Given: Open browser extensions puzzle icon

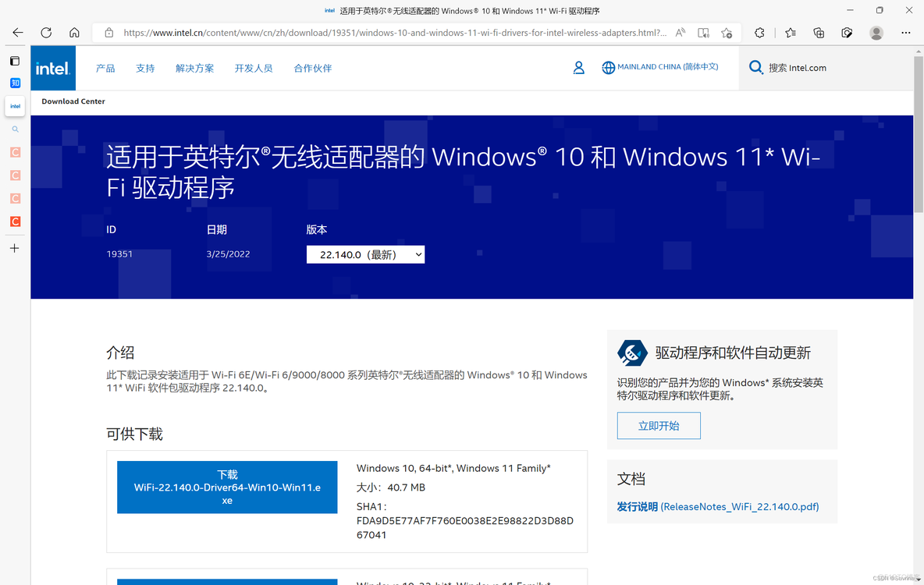Looking at the screenshot, I should tap(759, 33).
